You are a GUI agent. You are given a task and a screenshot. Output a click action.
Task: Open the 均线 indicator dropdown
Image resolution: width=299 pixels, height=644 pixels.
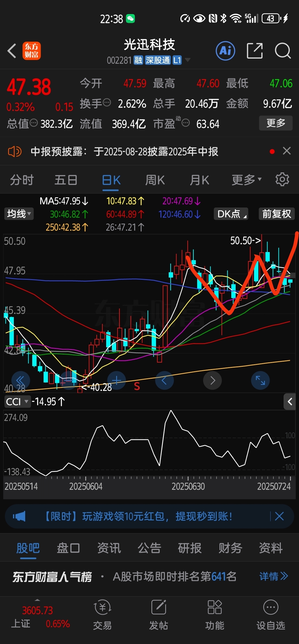pos(19,214)
